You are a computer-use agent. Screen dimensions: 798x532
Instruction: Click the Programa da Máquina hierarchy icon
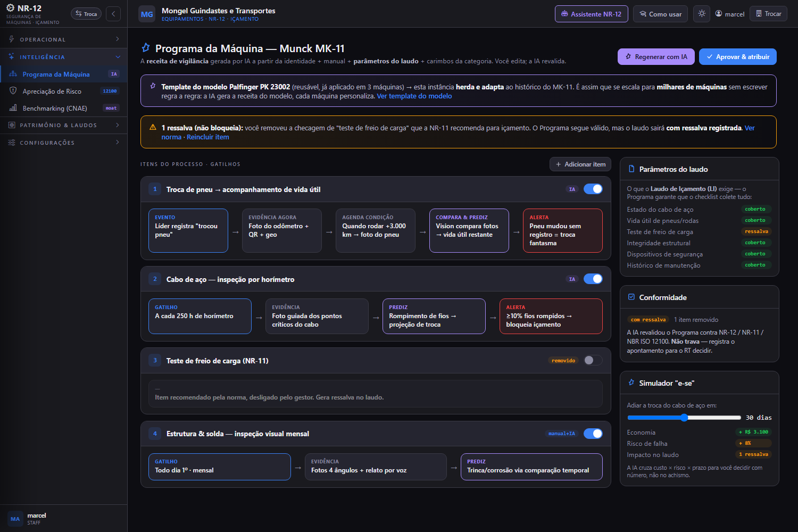point(13,74)
